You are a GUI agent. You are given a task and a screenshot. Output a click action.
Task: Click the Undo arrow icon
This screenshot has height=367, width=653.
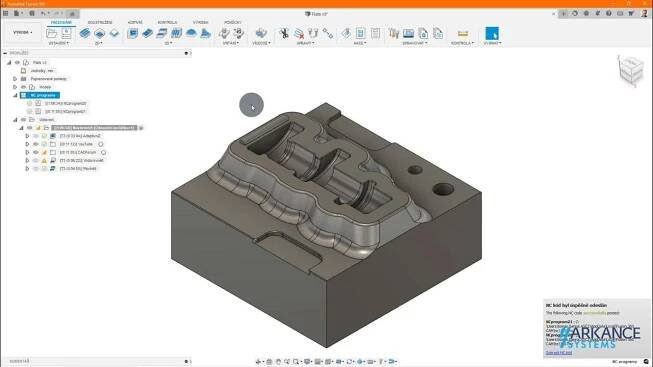[x=43, y=14]
